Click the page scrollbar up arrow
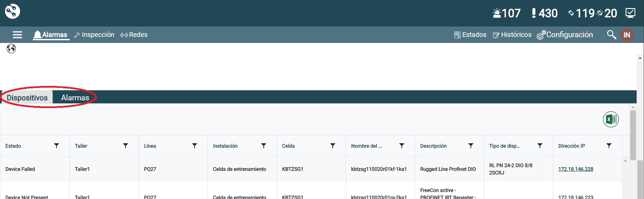 coord(640,58)
